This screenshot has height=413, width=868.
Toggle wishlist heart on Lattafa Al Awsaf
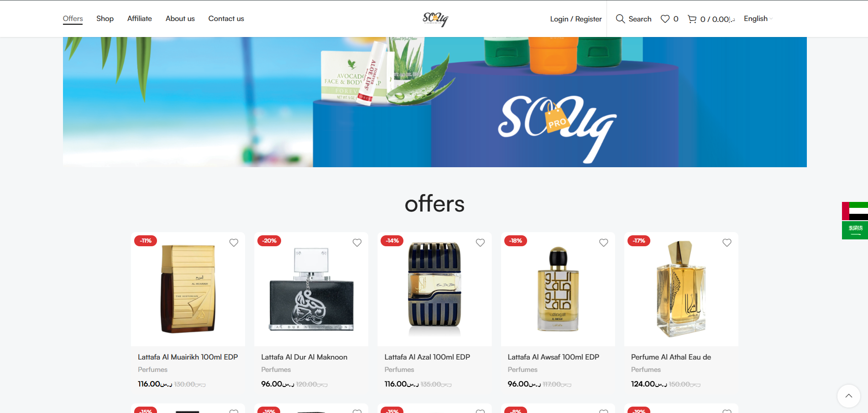pos(603,243)
